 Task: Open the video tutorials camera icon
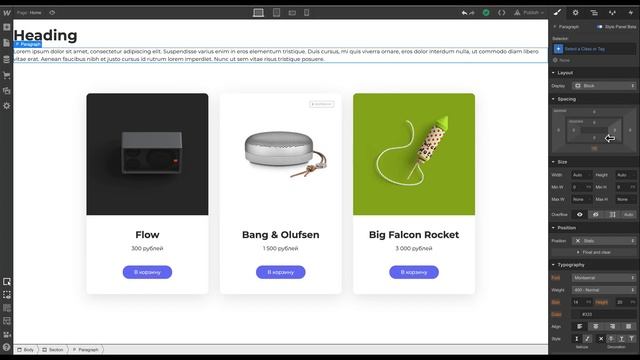tap(7, 335)
